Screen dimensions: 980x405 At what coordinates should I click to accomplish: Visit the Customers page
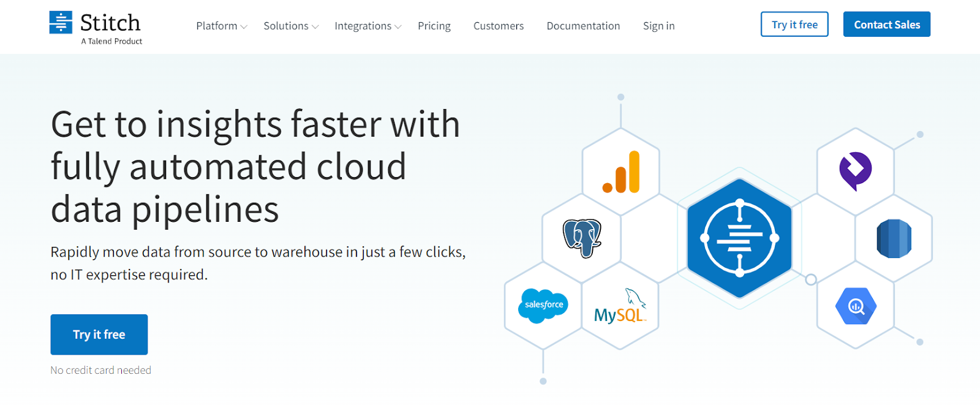click(x=499, y=26)
